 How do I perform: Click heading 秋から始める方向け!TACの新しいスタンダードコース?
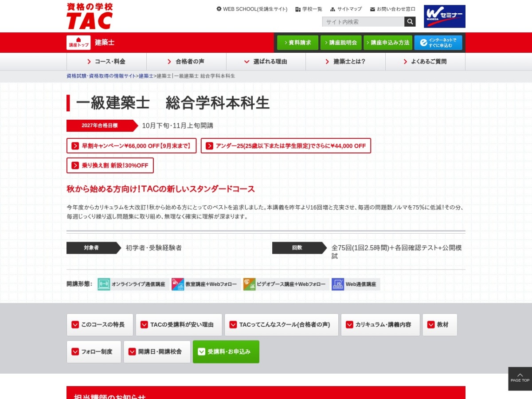point(160,189)
